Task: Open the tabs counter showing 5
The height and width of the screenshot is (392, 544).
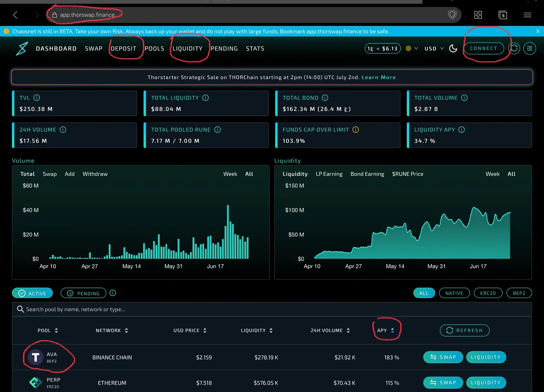Action: 503,15
